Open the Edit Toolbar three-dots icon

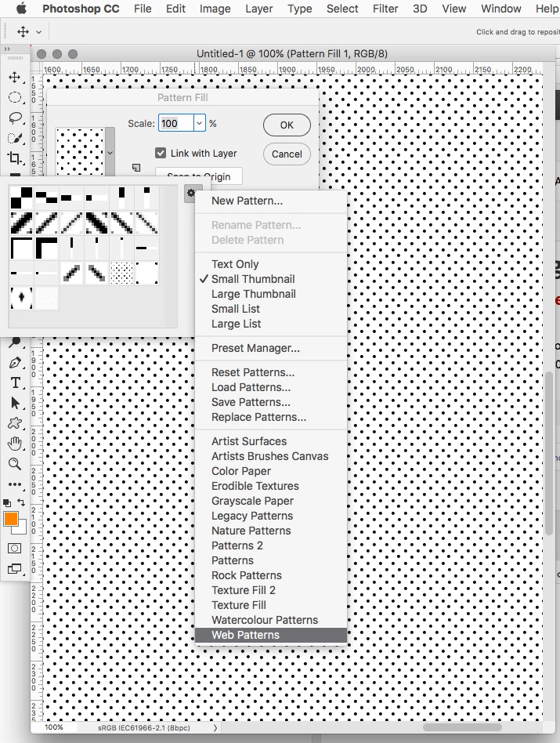[15, 484]
